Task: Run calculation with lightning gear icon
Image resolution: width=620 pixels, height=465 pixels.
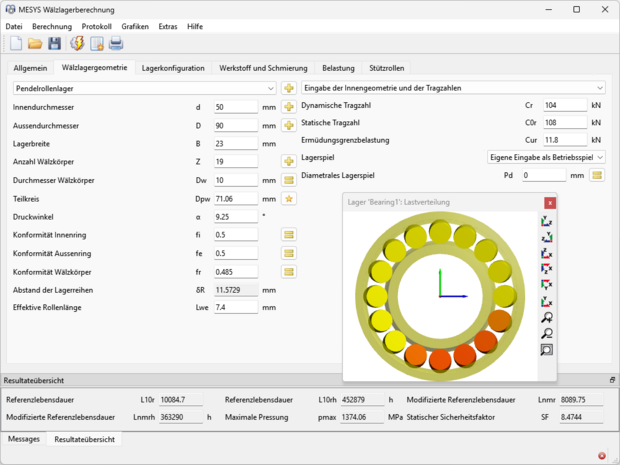Action: click(77, 43)
